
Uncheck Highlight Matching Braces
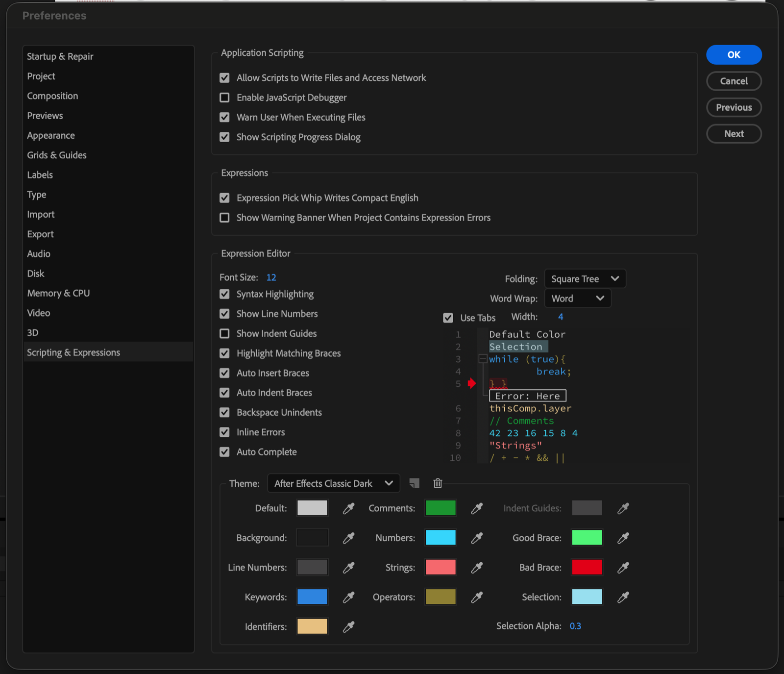pos(224,353)
